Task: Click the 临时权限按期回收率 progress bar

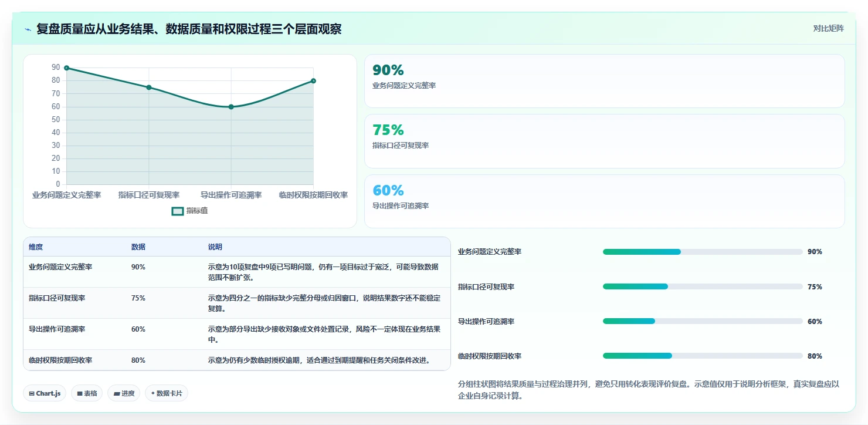Action: coord(703,356)
